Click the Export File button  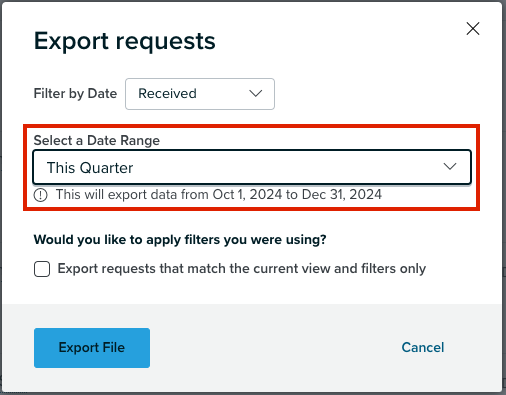[92, 348]
